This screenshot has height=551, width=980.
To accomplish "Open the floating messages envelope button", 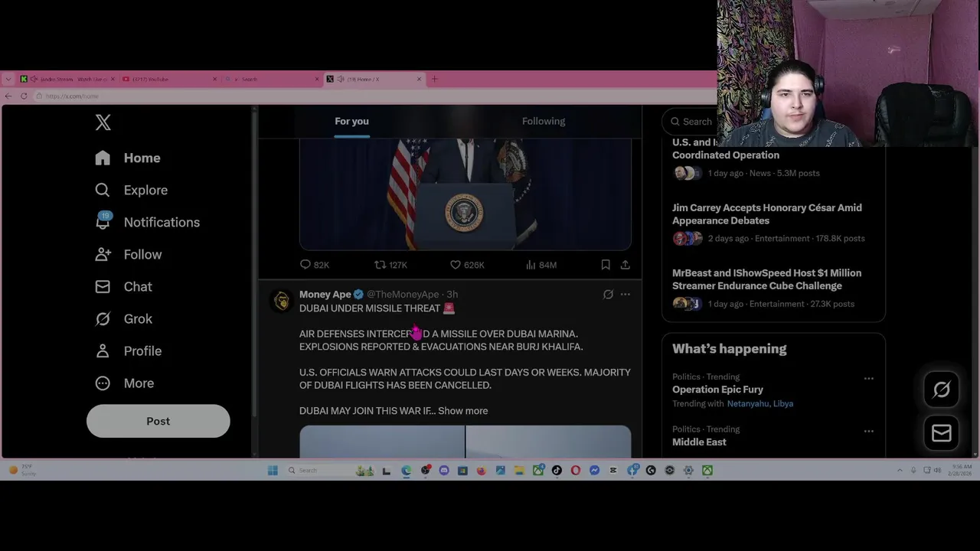I will pyautogui.click(x=942, y=433).
